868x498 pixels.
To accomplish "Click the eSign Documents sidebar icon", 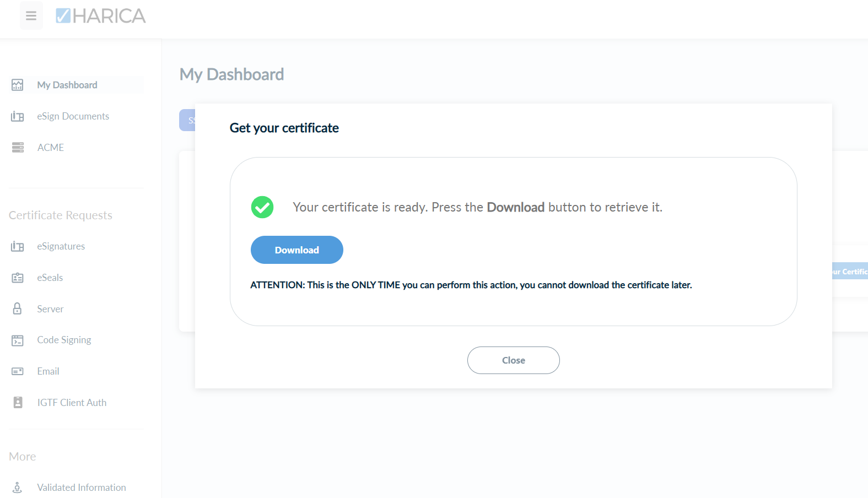I will click(x=18, y=116).
